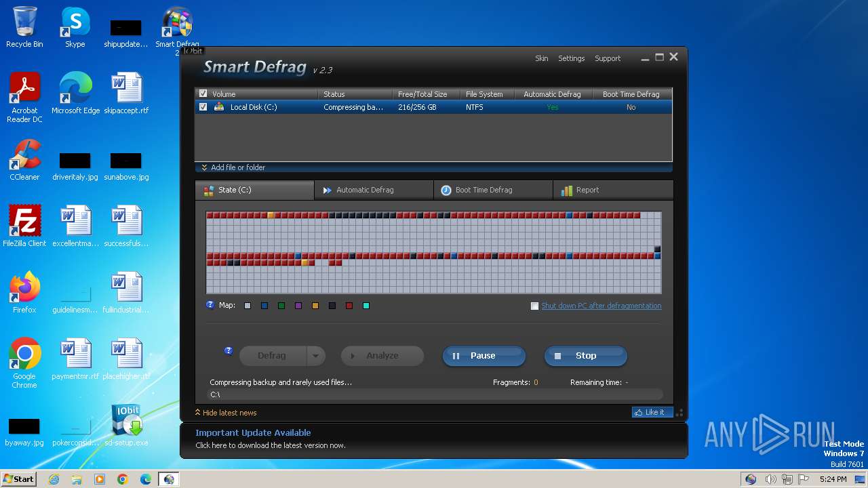Screen dimensions: 868x488
Task: Pause the defragmentation
Action: [x=484, y=356]
